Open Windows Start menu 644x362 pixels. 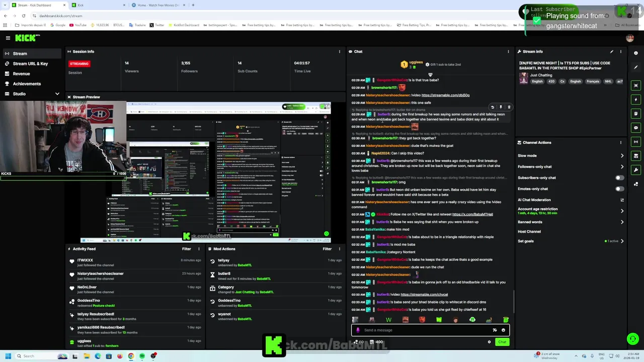[x=8, y=356]
